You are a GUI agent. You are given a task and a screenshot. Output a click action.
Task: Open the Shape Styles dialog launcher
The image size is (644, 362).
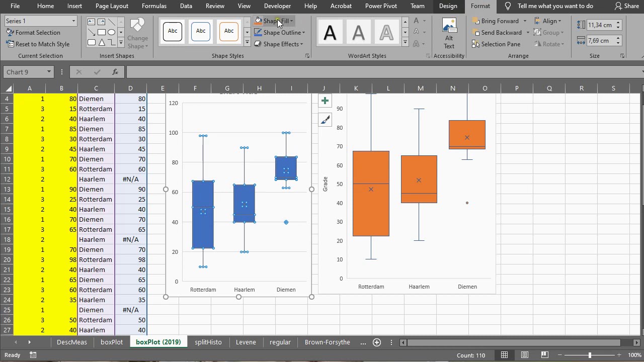click(307, 56)
